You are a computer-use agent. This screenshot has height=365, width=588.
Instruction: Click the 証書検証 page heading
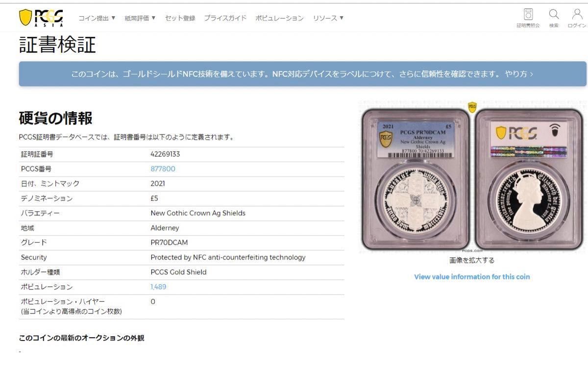57,45
